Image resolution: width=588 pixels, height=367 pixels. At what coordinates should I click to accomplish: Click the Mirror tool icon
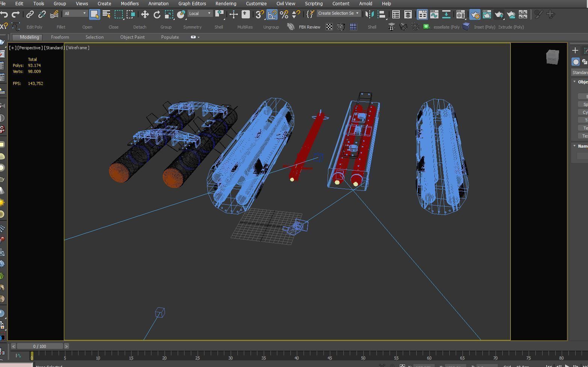click(x=370, y=14)
